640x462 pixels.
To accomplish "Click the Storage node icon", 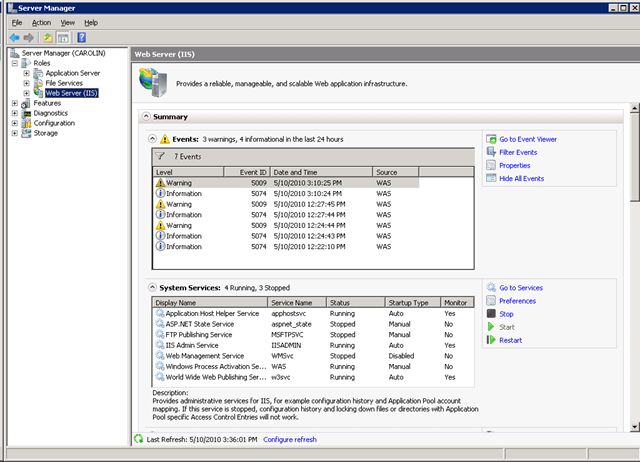I will [x=26, y=133].
